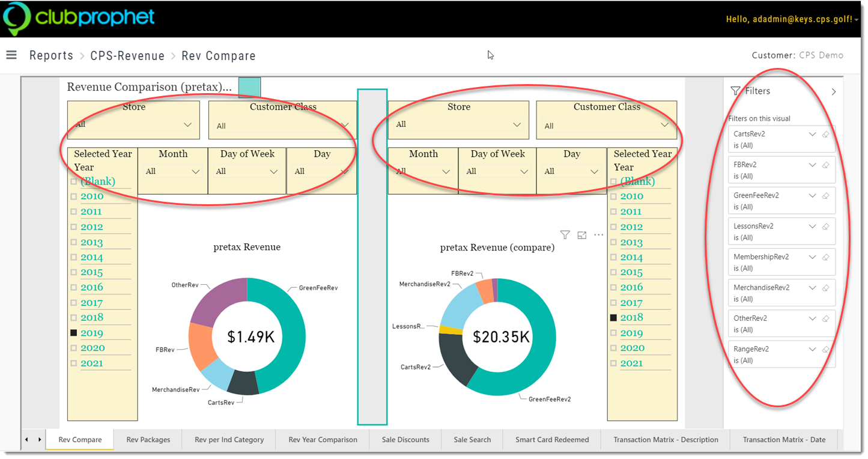Open focus mode icon on compare chart
868x459 pixels.
pos(581,235)
